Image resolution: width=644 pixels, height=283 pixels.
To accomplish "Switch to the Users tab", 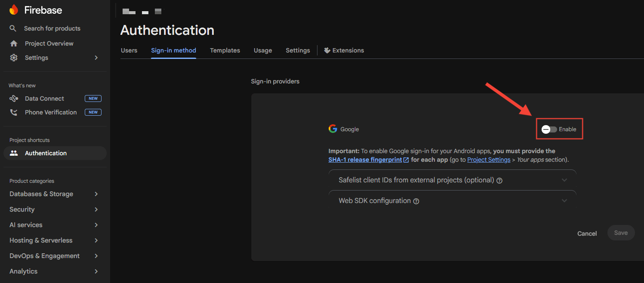I will 129,50.
